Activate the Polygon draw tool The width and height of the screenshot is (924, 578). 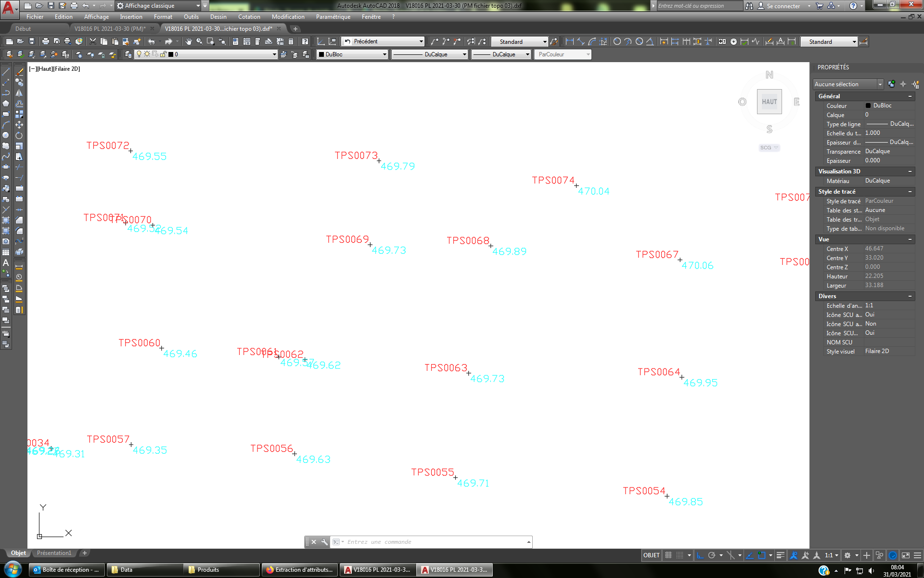[x=7, y=104]
